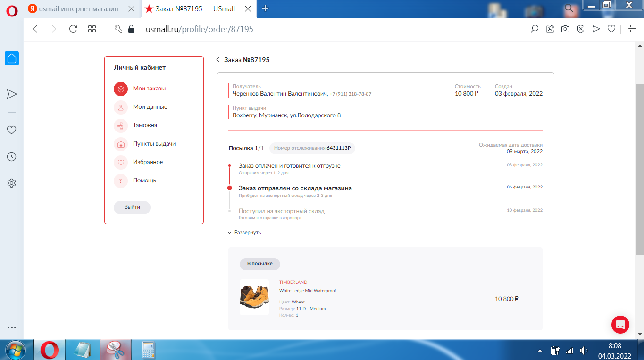Click the phone number +7 (911) 318-78-87
Image resolution: width=644 pixels, height=360 pixels.
pos(351,94)
